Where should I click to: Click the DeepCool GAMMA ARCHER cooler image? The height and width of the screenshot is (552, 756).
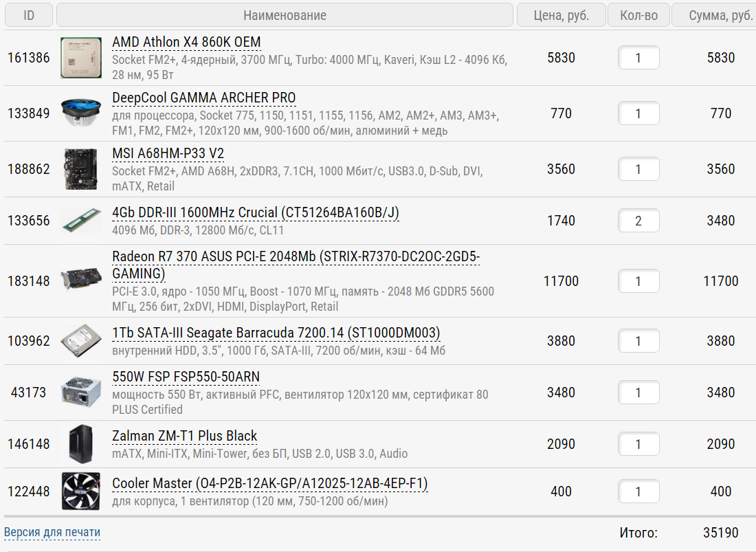tap(80, 113)
